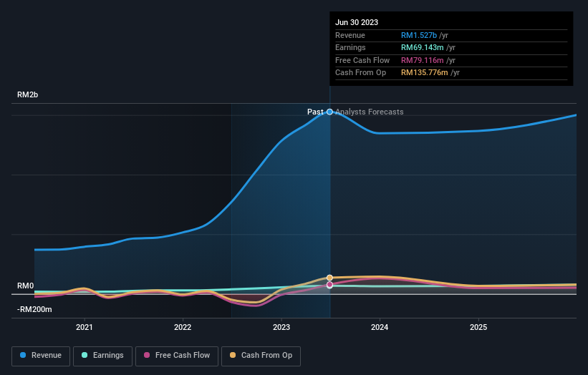Click the Revenue row label in tooltip

[350, 35]
